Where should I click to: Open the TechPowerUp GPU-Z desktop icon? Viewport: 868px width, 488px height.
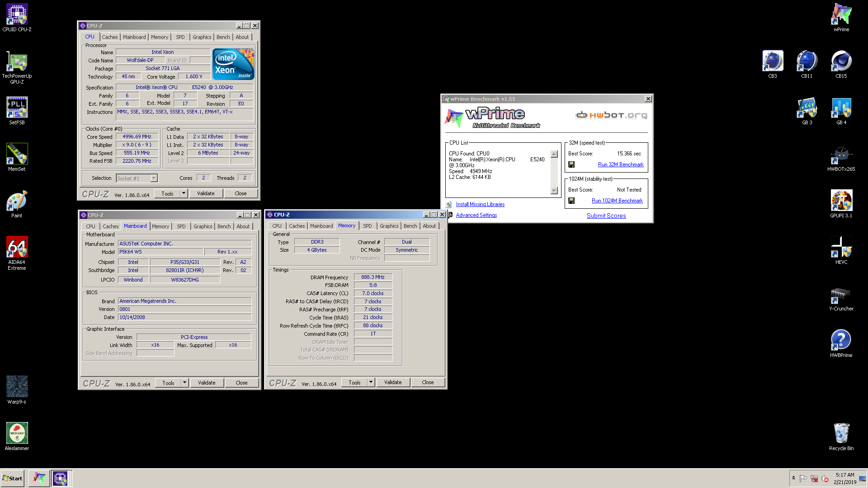pyautogui.click(x=17, y=67)
